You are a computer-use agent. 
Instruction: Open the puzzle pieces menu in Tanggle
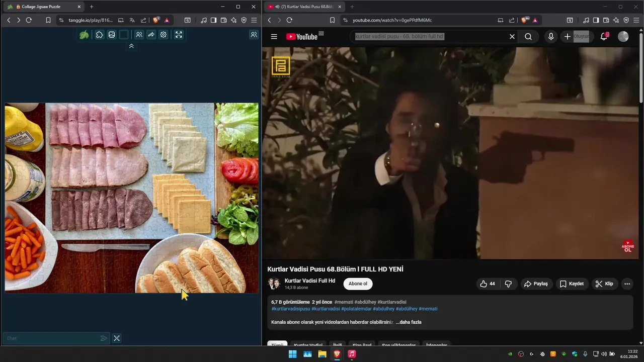[100, 35]
